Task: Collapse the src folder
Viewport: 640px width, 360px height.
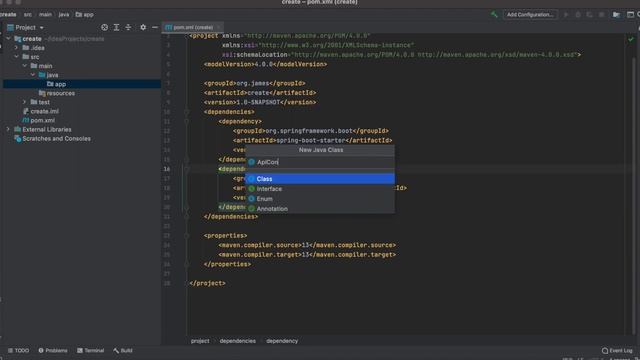Action: click(16, 56)
